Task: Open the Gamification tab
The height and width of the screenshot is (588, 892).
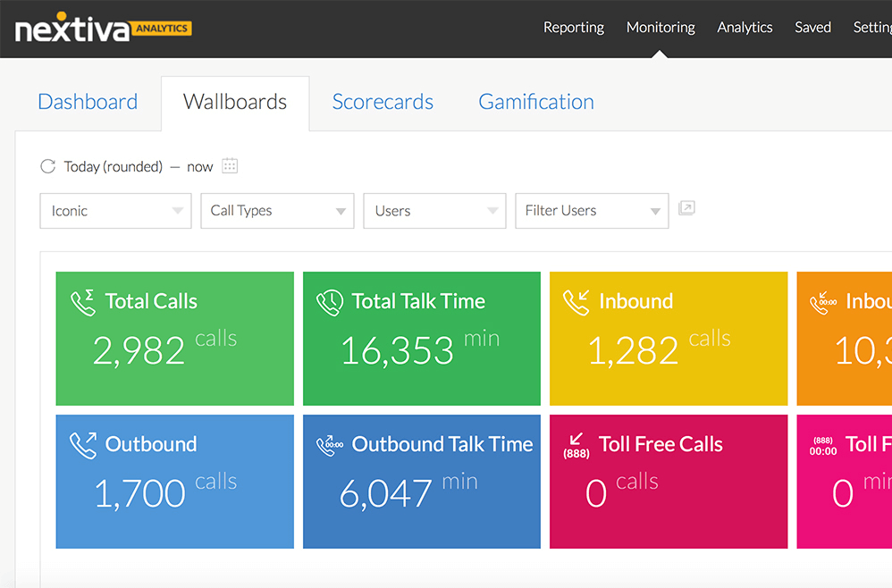Action: [535, 102]
